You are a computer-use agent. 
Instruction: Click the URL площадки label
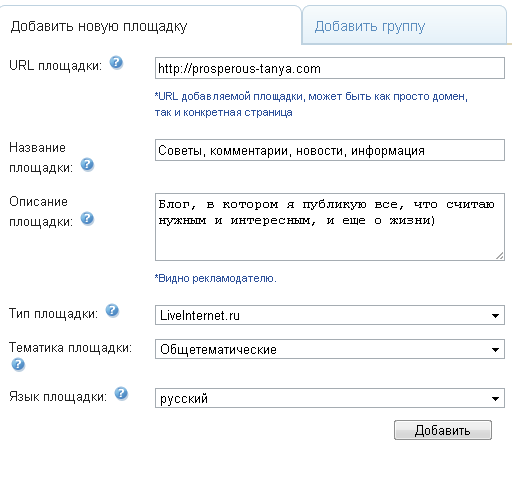55,65
